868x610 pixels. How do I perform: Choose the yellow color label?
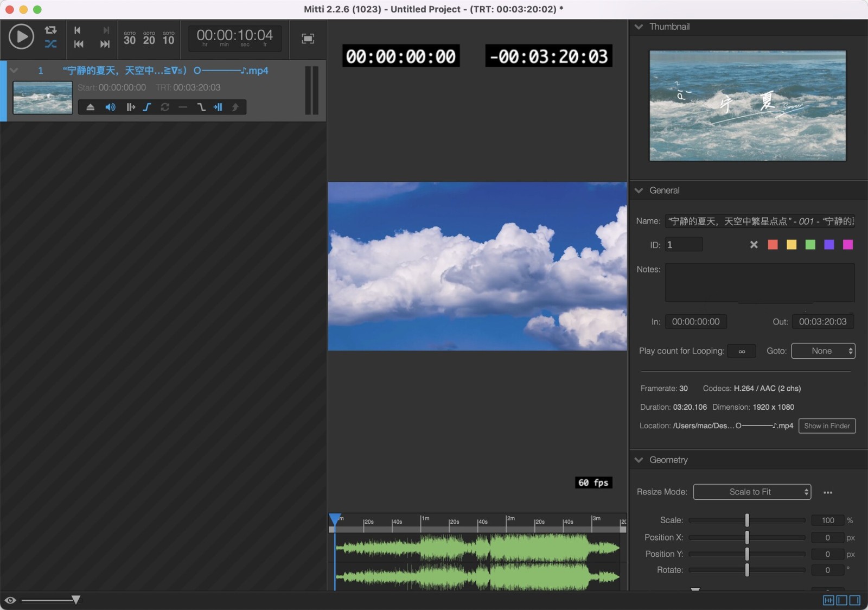(792, 245)
